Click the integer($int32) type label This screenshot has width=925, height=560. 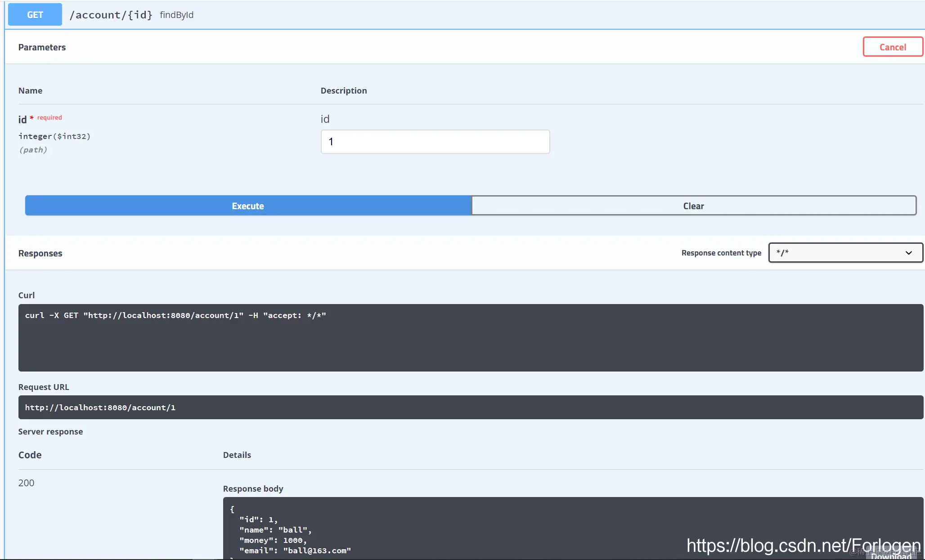coord(54,136)
